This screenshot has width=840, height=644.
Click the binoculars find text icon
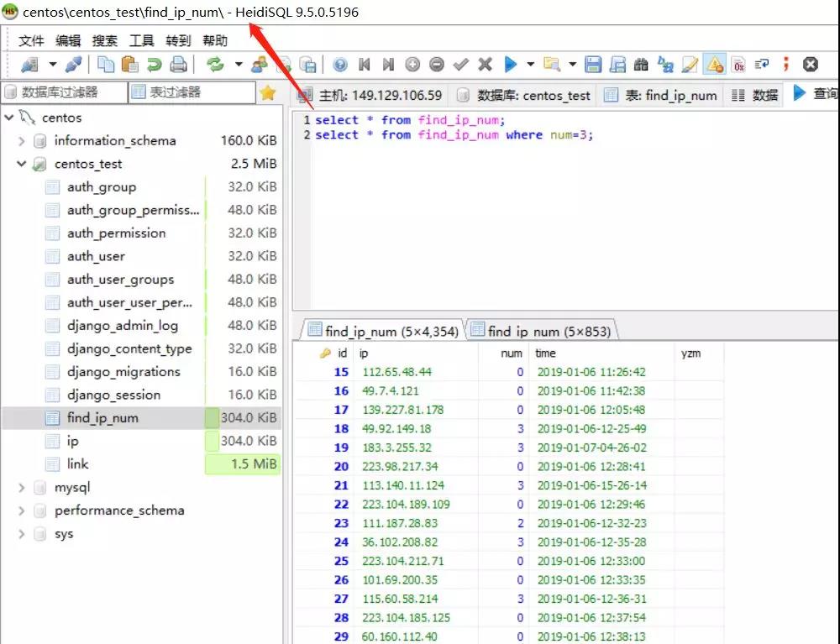click(641, 65)
